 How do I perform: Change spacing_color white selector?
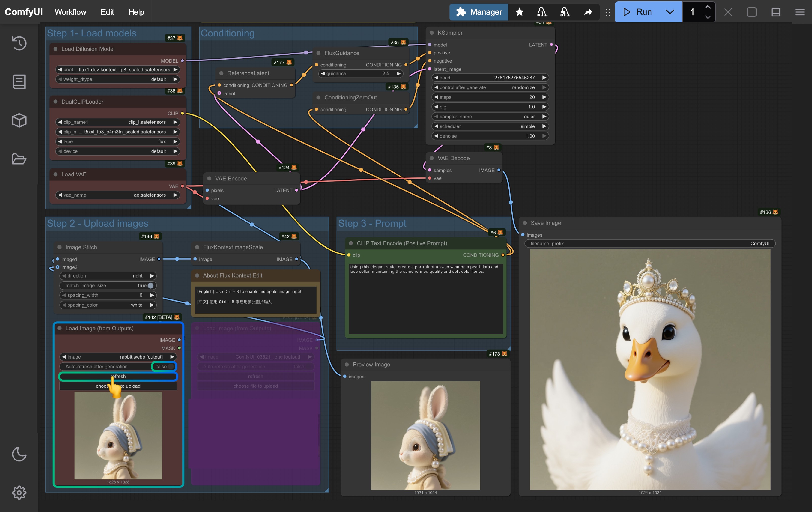[108, 305]
